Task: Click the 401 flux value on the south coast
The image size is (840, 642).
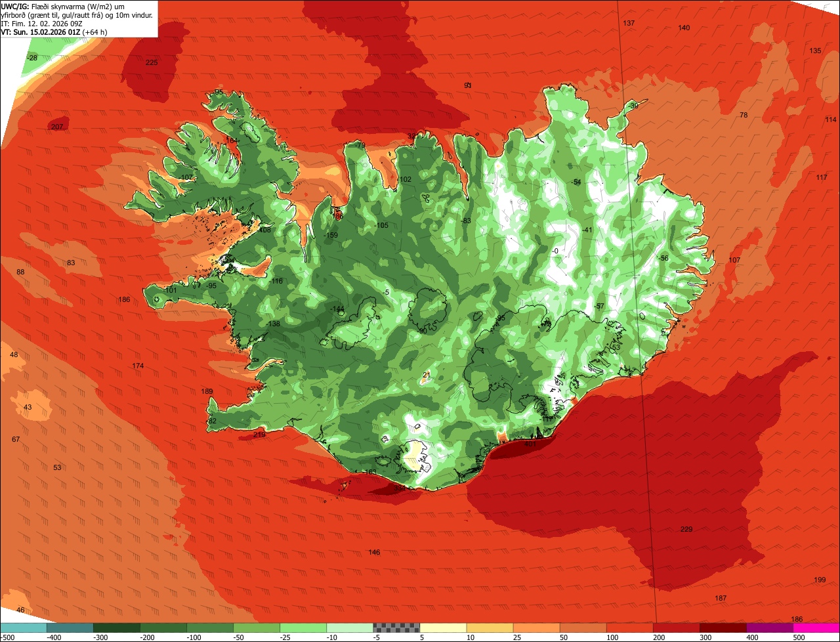Action: (x=531, y=444)
